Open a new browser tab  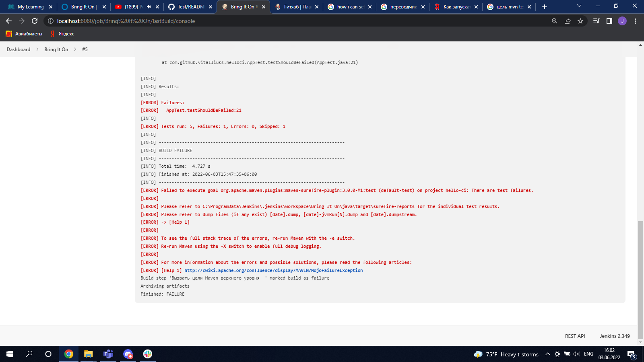[545, 7]
